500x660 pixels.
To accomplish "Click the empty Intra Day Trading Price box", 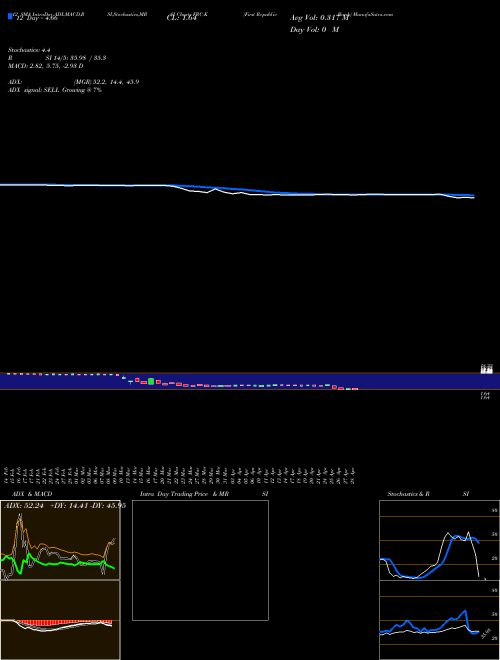I will (200, 560).
